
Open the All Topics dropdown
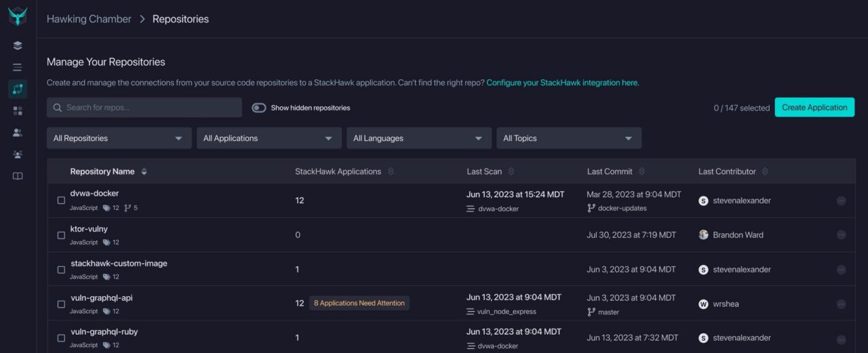click(569, 138)
